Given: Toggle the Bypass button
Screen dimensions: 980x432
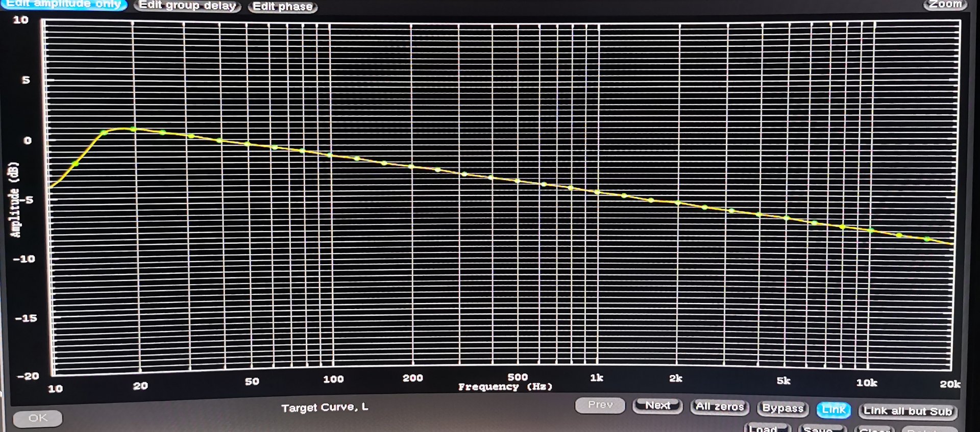Looking at the screenshot, I should (782, 408).
